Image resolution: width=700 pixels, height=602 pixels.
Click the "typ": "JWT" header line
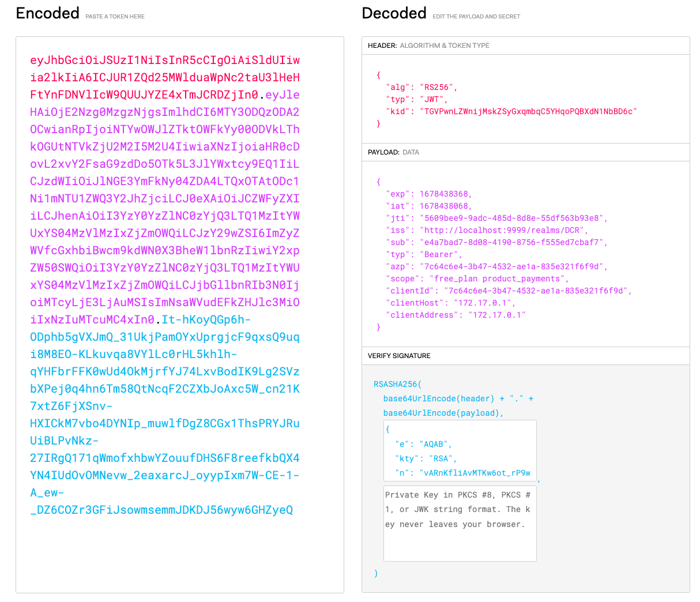417,100
